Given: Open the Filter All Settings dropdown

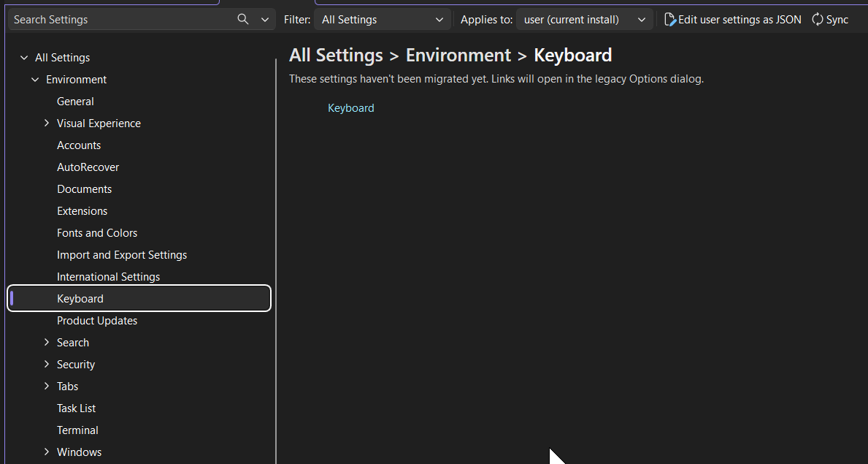Looking at the screenshot, I should (383, 20).
